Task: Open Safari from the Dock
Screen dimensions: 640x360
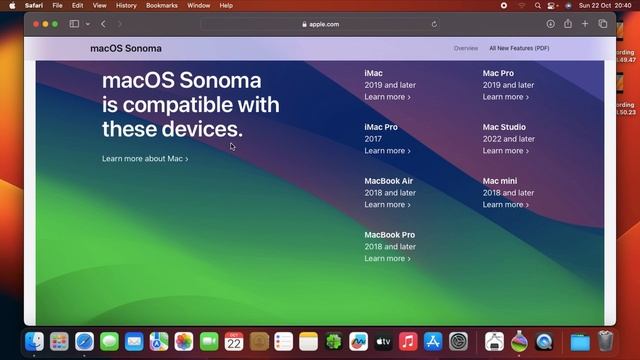Action: click(84, 341)
